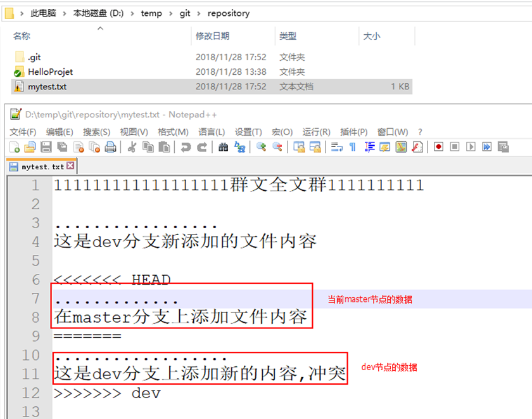Open the 编辑(E) menu
The image size is (532, 419).
[x=60, y=132]
